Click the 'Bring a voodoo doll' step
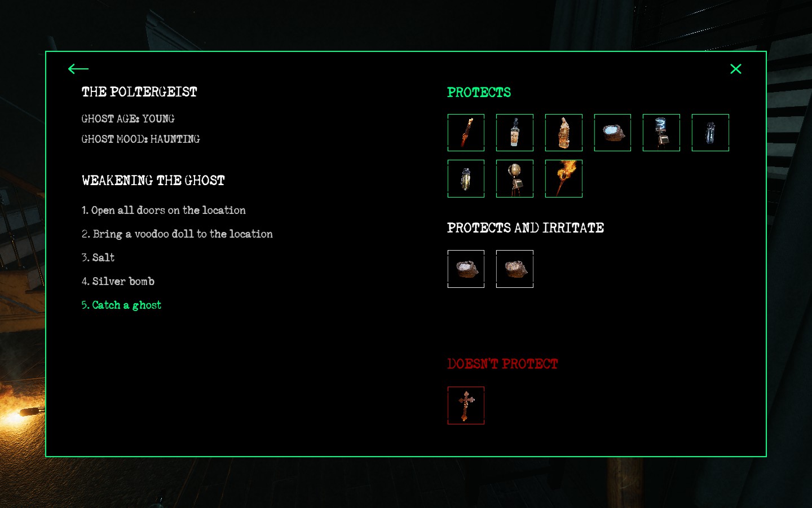The width and height of the screenshot is (812, 508). [177, 234]
